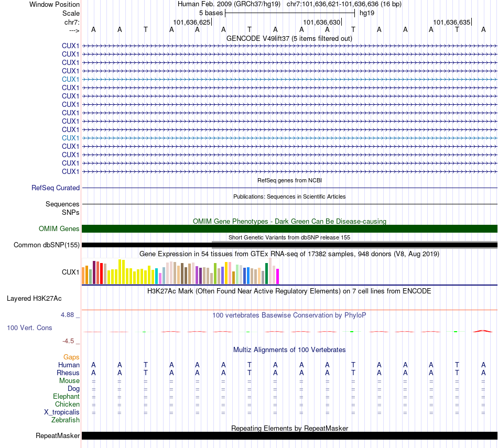Click the 101,636,635 ruler coordinate
498x448 pixels.
pyautogui.click(x=452, y=22)
